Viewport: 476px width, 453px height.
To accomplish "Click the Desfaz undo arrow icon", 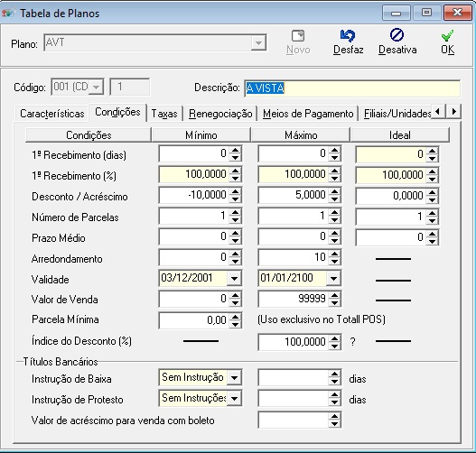I will (x=348, y=36).
